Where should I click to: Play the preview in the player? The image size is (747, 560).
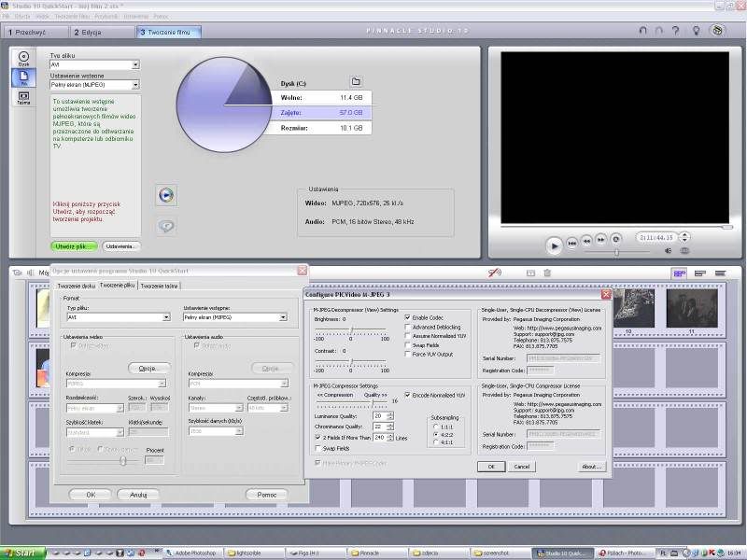tap(554, 245)
